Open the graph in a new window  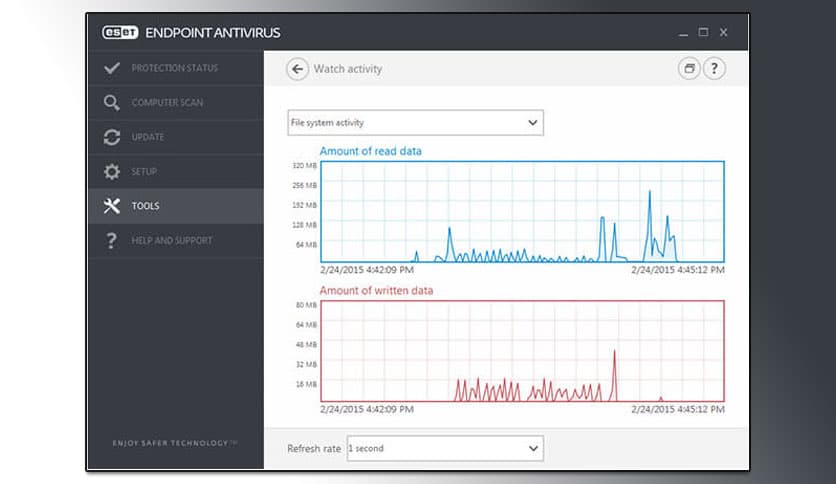[x=689, y=69]
